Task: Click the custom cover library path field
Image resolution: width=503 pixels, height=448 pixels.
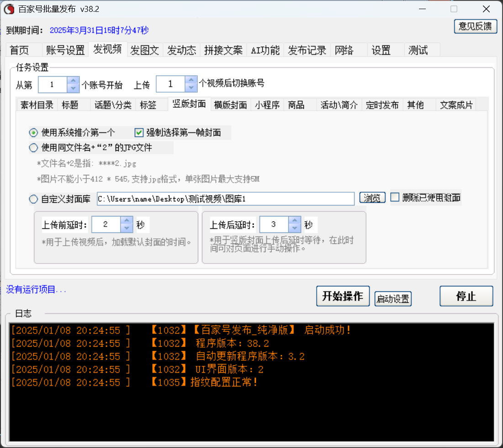Action: 226,199
